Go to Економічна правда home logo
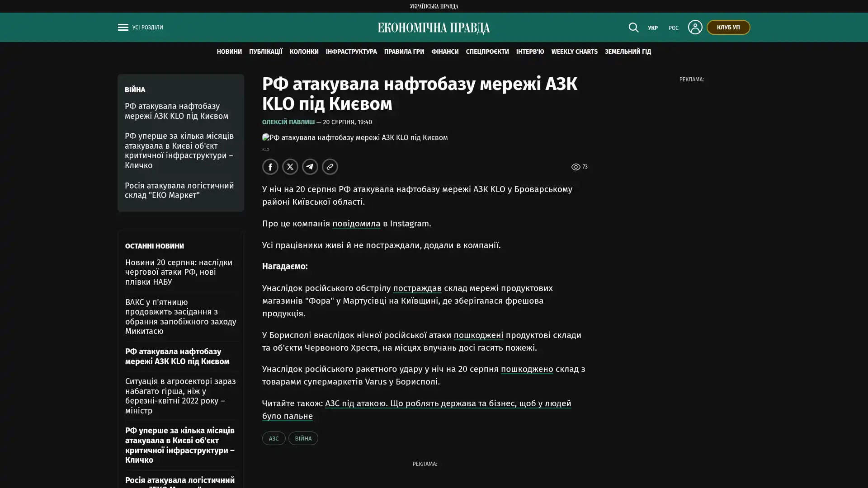Viewport: 868px width, 488px height. point(434,28)
